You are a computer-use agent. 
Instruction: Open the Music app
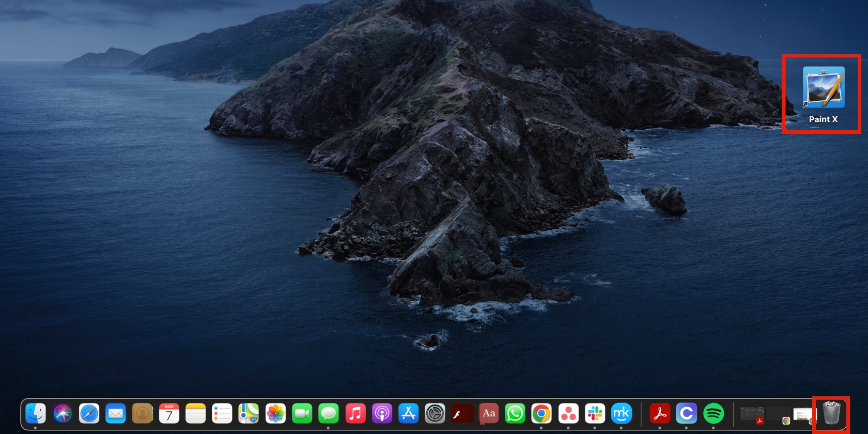[x=355, y=413]
